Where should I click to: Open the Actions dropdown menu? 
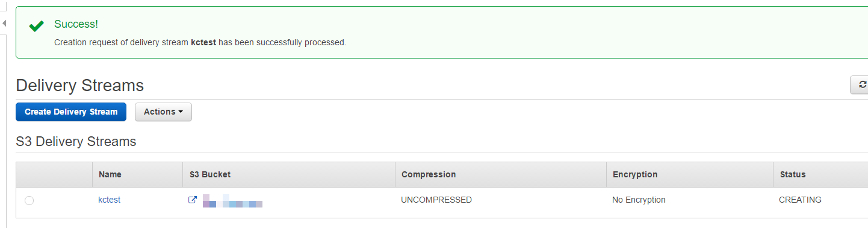163,112
